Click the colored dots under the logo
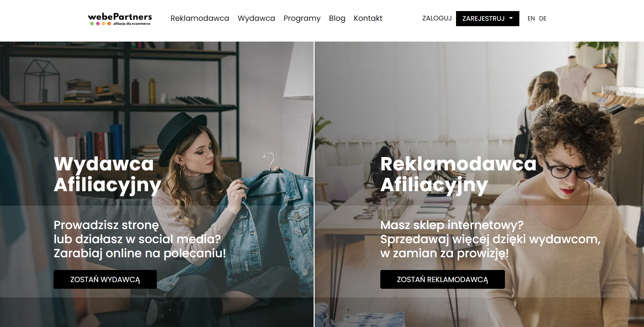This screenshot has width=644, height=327. [100, 24]
